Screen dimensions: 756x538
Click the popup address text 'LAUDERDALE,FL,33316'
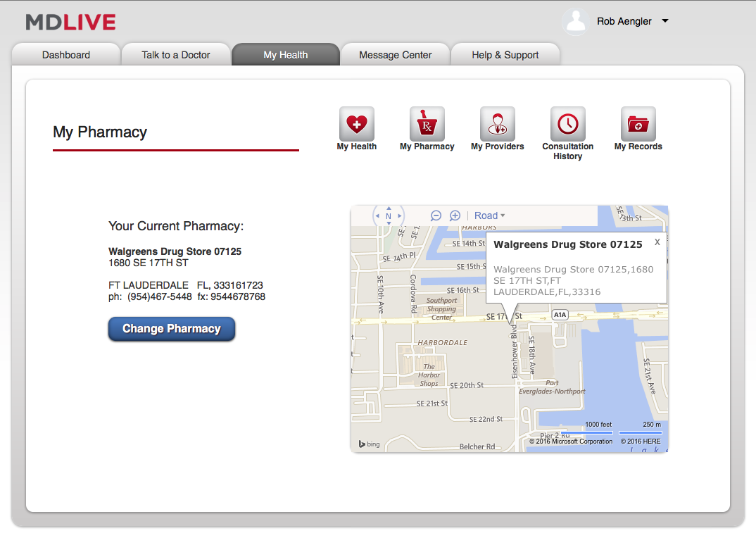pyautogui.click(x=547, y=292)
